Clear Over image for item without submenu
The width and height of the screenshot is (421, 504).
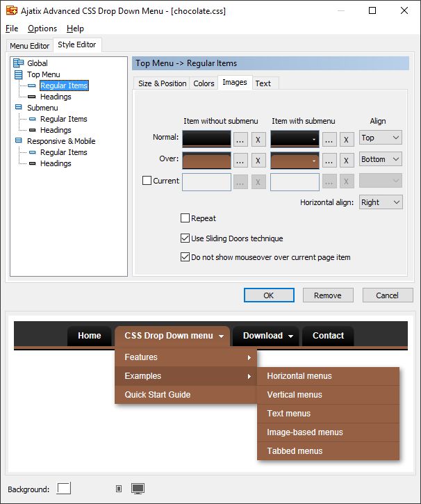(258, 161)
